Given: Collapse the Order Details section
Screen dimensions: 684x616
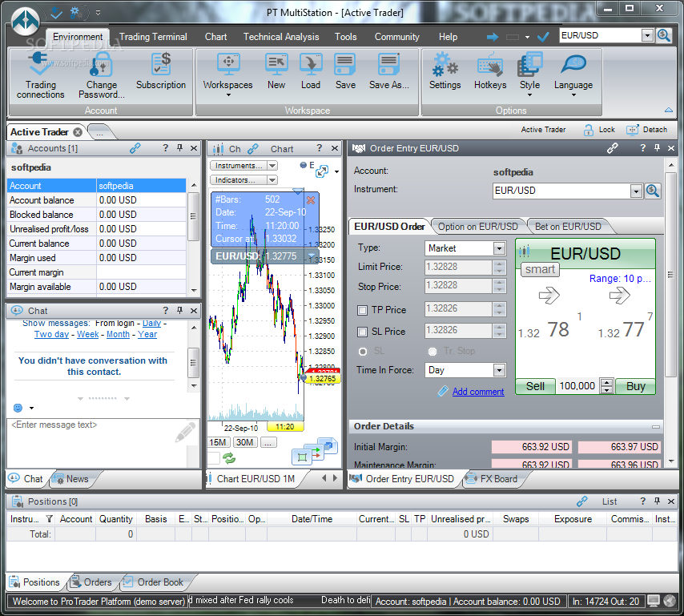Looking at the screenshot, I should (x=656, y=427).
